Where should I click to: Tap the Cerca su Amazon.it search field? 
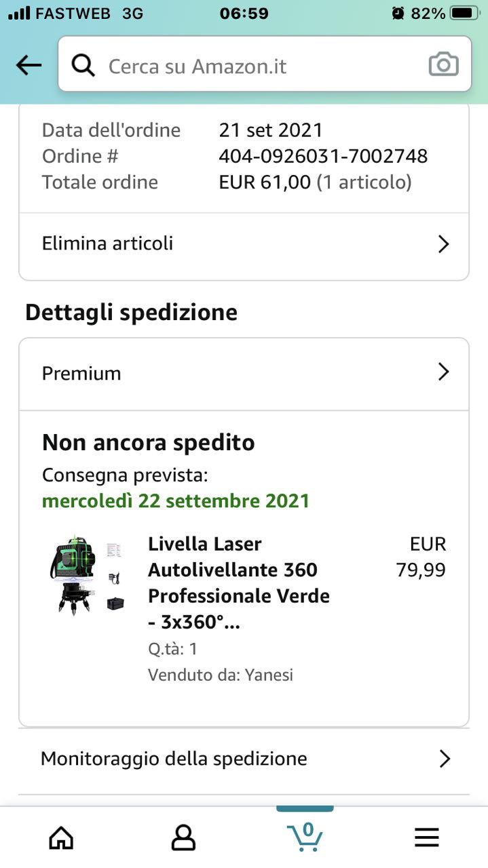[x=258, y=66]
